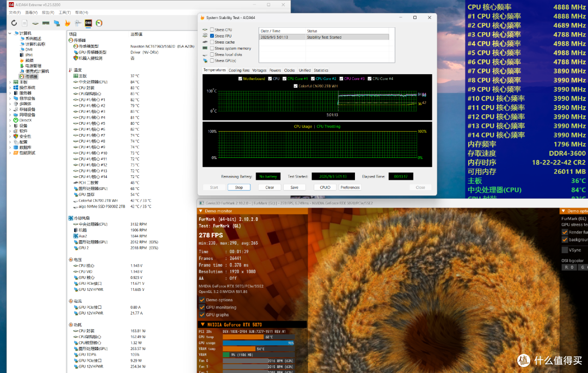Enable the Stress CPU checkbox
Image resolution: width=588 pixels, height=373 pixels.
212,29
